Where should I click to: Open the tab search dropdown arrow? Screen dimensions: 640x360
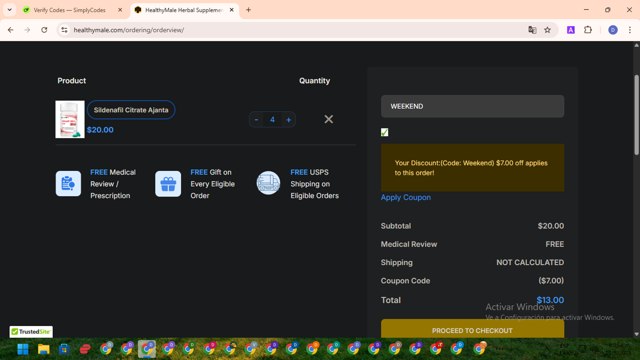[x=9, y=10]
